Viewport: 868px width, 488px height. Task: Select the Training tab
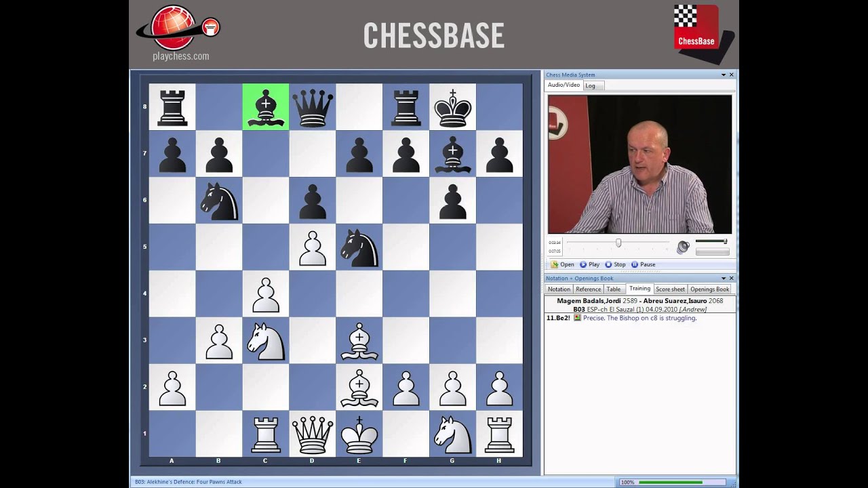(639, 289)
